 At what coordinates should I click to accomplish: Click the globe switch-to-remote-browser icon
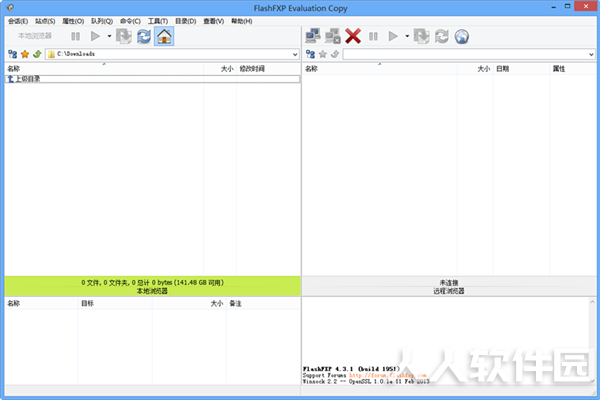click(462, 36)
